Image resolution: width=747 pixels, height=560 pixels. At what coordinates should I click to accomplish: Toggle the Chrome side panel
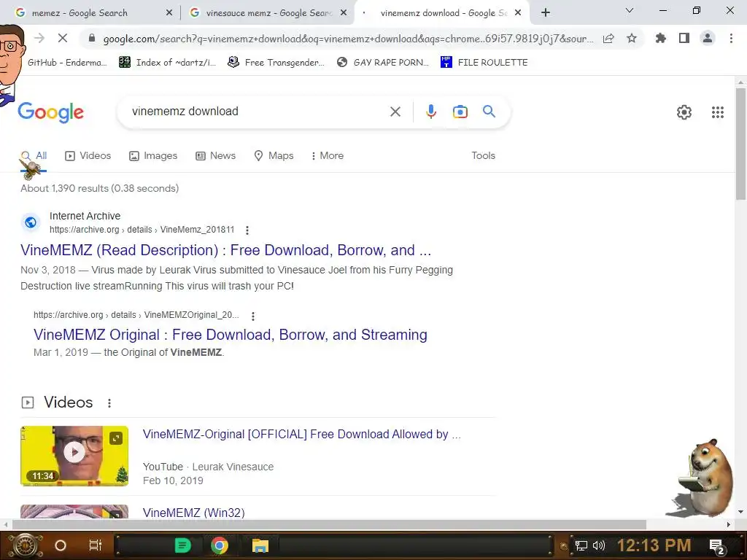(684, 38)
